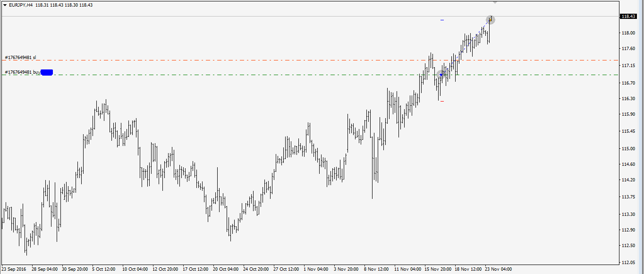Image resolution: width=644 pixels, height=274 pixels.
Task: Click the 115.45 price scale label
Action: pyautogui.click(x=628, y=131)
